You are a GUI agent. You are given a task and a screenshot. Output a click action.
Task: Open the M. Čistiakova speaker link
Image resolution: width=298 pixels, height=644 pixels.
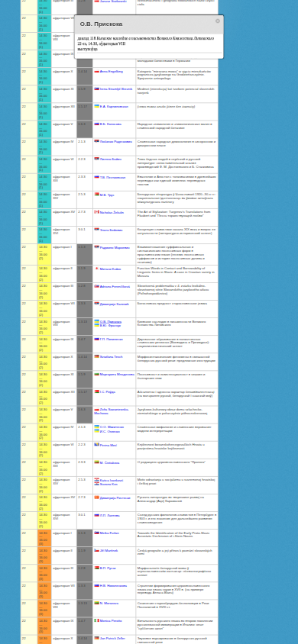(x=110, y=463)
